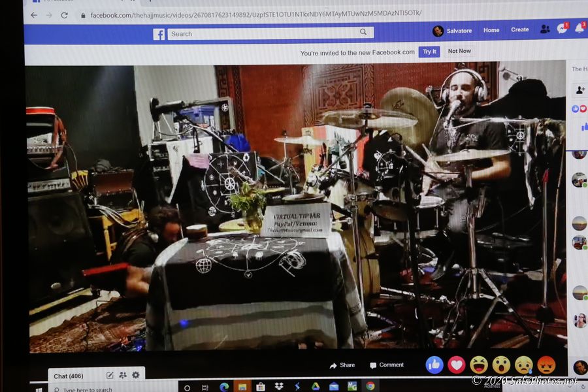
Task: Open Chrome from the Windows taskbar
Action: click(x=370, y=386)
